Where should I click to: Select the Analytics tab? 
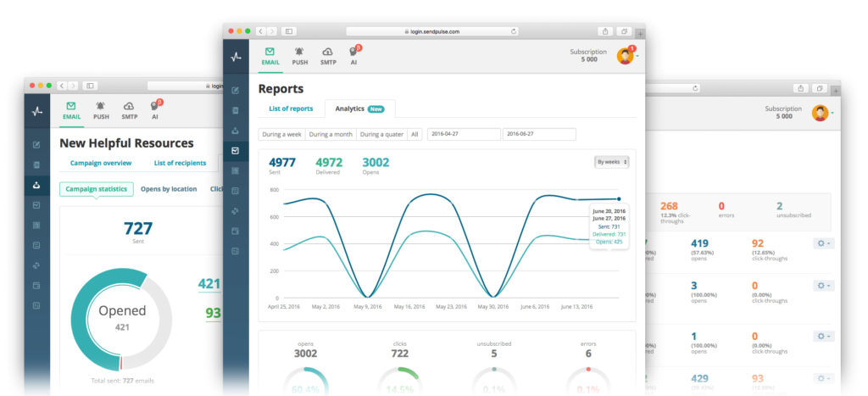(359, 109)
